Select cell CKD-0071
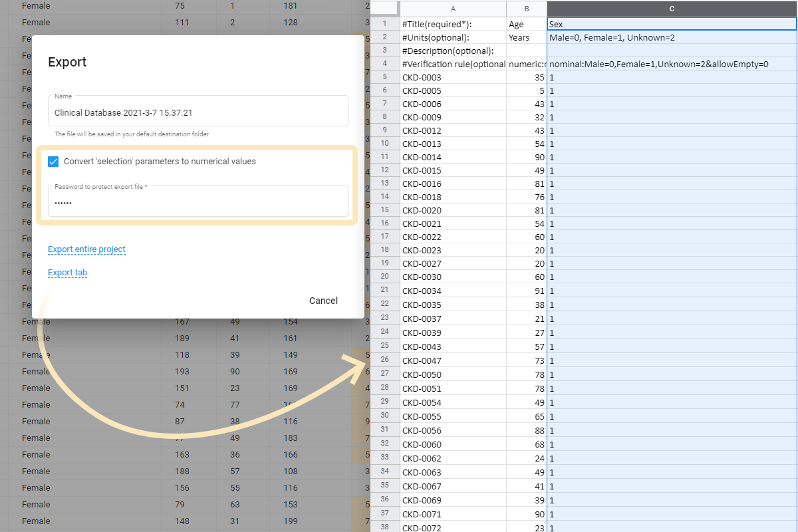This screenshot has width=798, height=532. [x=453, y=514]
